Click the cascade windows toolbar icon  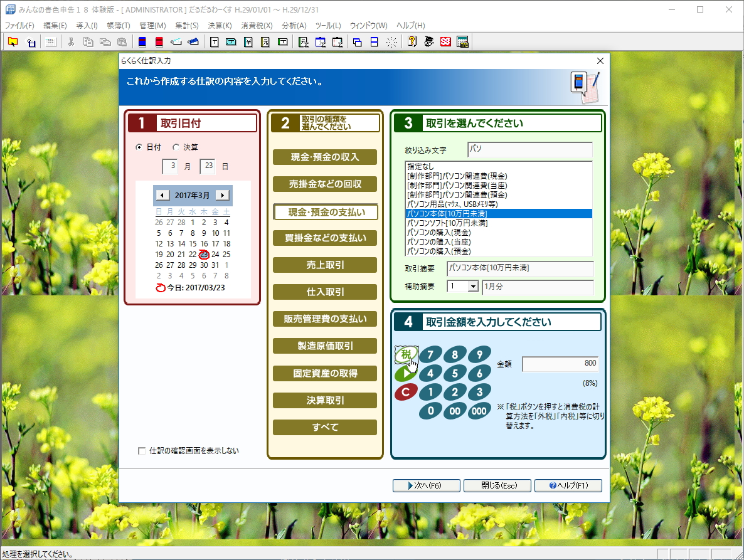click(x=358, y=42)
